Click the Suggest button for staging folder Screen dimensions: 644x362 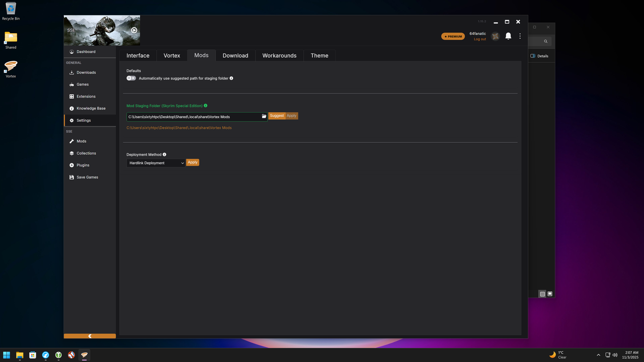click(277, 116)
